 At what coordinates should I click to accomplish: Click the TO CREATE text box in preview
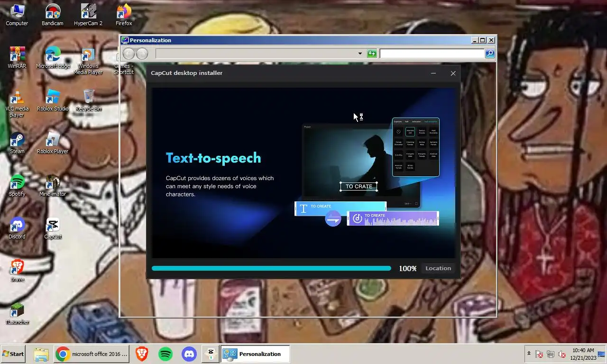(359, 187)
